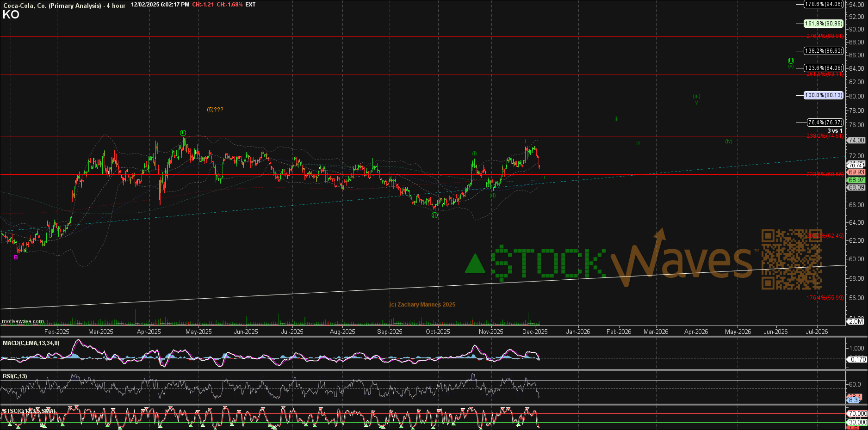Select the green (iii) wave projection label
The height and width of the screenshot is (430, 868).
[x=696, y=96]
